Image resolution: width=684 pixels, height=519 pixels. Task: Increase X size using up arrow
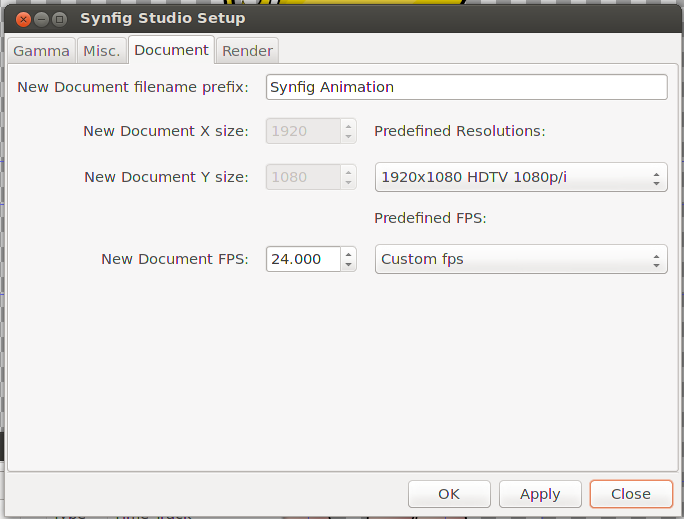tap(348, 126)
